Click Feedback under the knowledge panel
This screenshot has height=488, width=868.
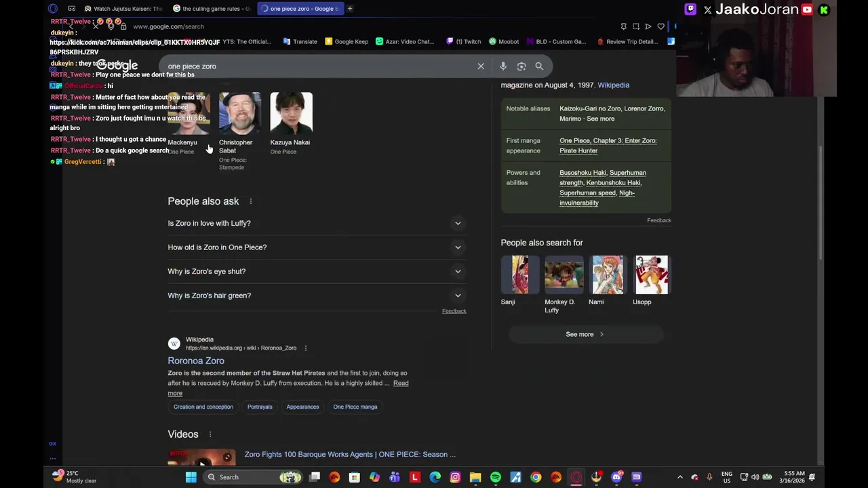(659, 220)
